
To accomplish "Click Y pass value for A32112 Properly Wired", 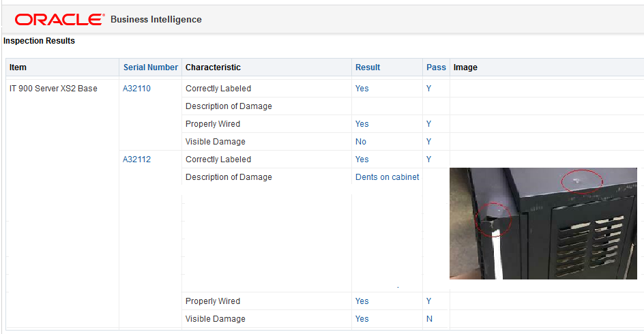I will tap(429, 301).
